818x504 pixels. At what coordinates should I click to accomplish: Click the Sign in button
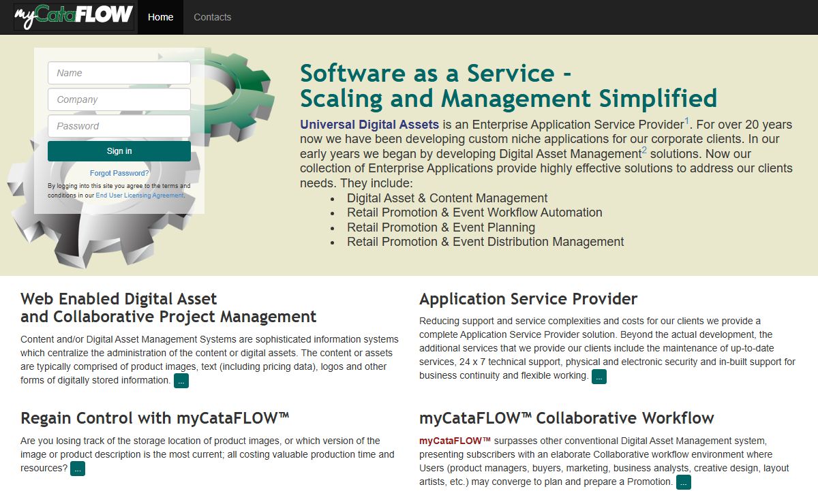tap(119, 151)
